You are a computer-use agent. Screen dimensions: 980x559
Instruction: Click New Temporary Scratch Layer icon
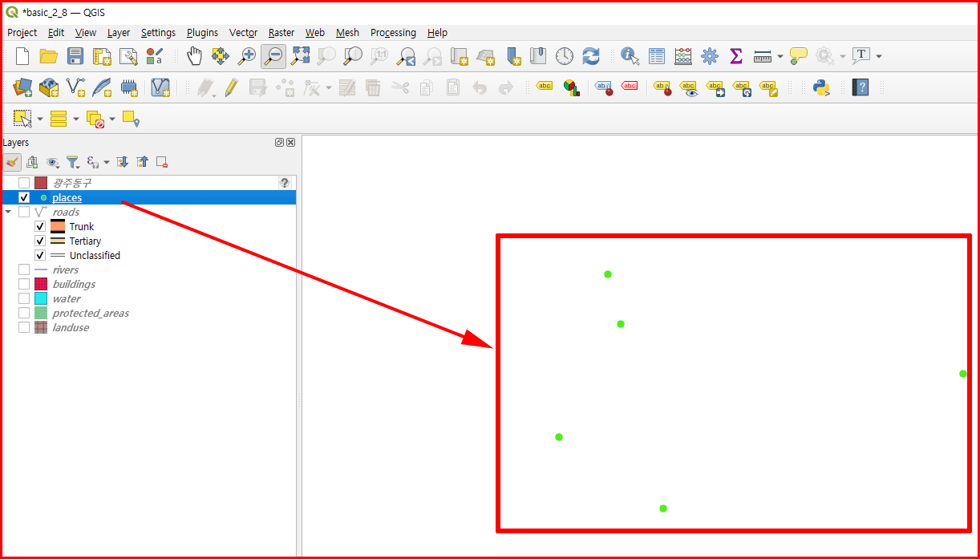pyautogui.click(x=128, y=87)
